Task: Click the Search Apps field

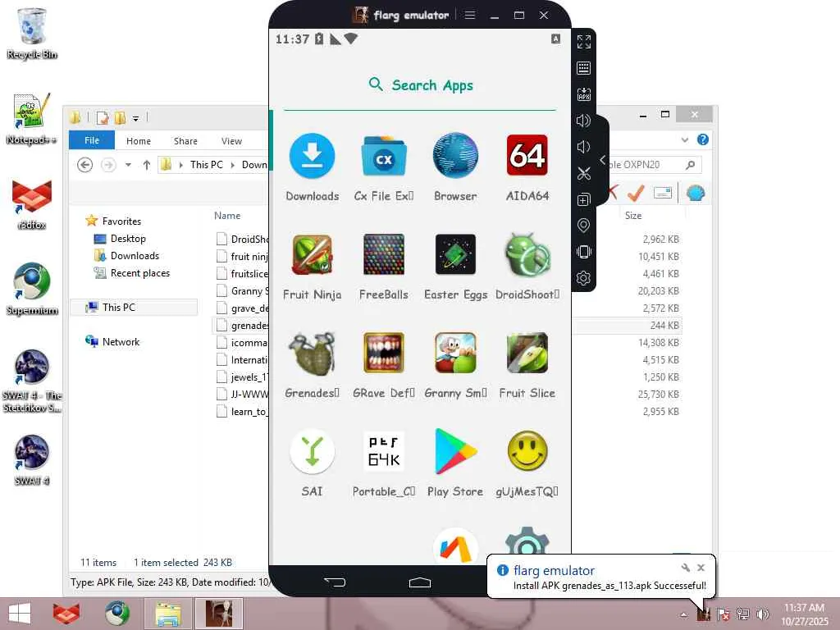Action: point(421,85)
